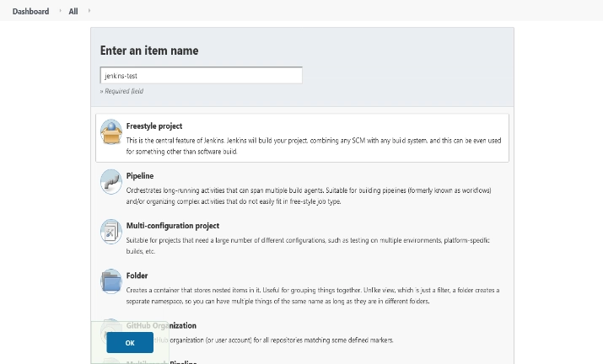The image size is (603, 364).
Task: Click the Multi-configuration project icon
Action: (111, 232)
